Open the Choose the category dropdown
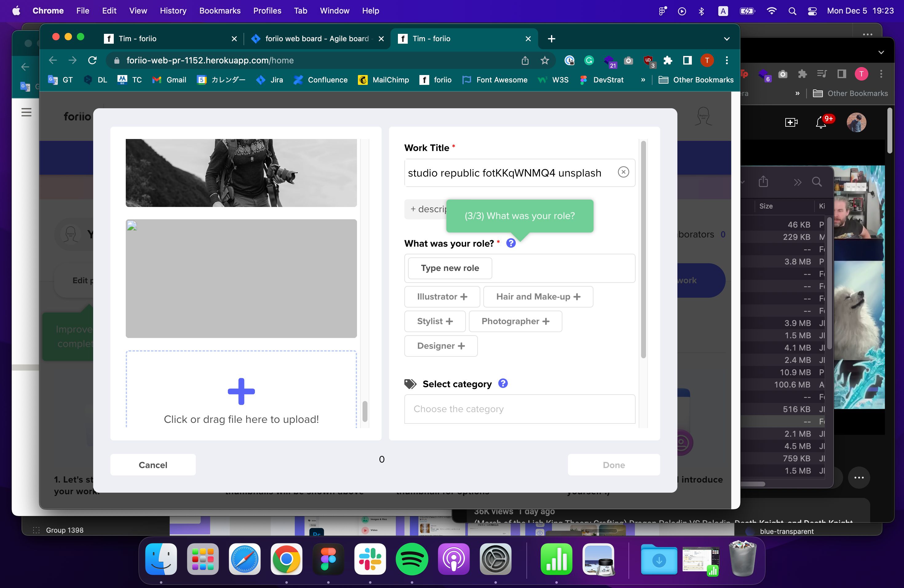Image resolution: width=904 pixels, height=588 pixels. click(x=519, y=409)
